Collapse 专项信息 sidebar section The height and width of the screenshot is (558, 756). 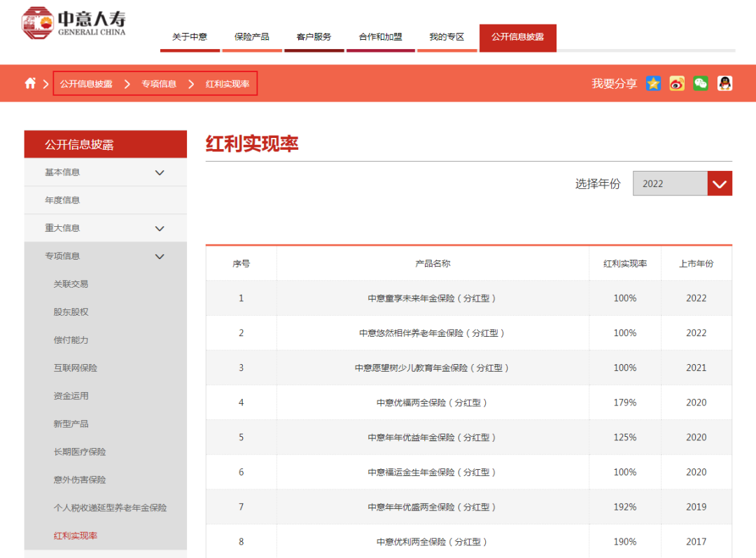[x=106, y=256]
